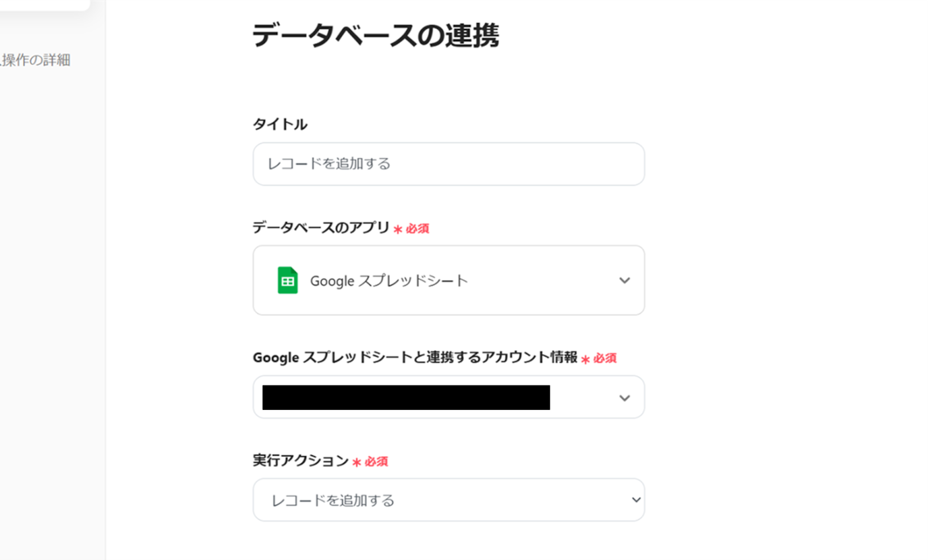Click the red asterisk next to 実行アクション
928x560 pixels.
point(357,463)
